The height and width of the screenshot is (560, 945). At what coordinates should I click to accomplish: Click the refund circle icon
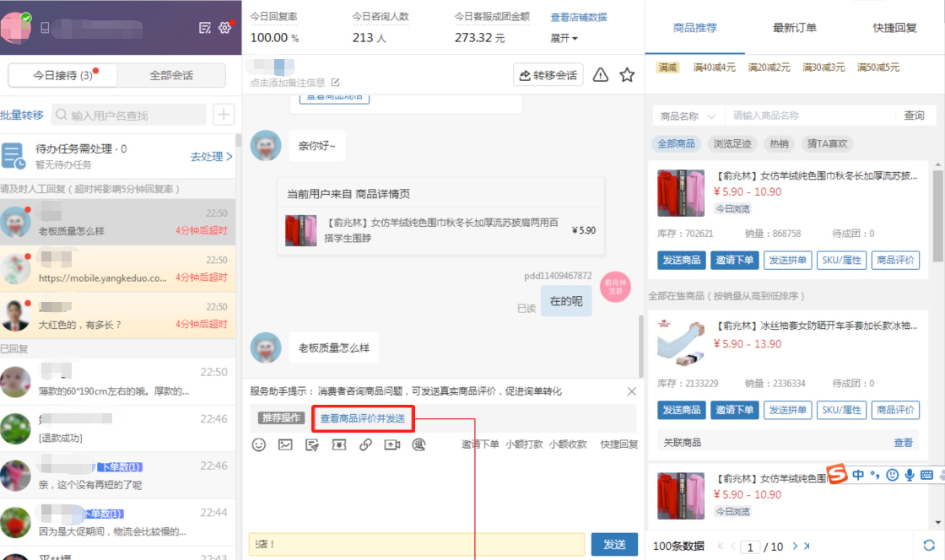pyautogui.click(x=418, y=444)
